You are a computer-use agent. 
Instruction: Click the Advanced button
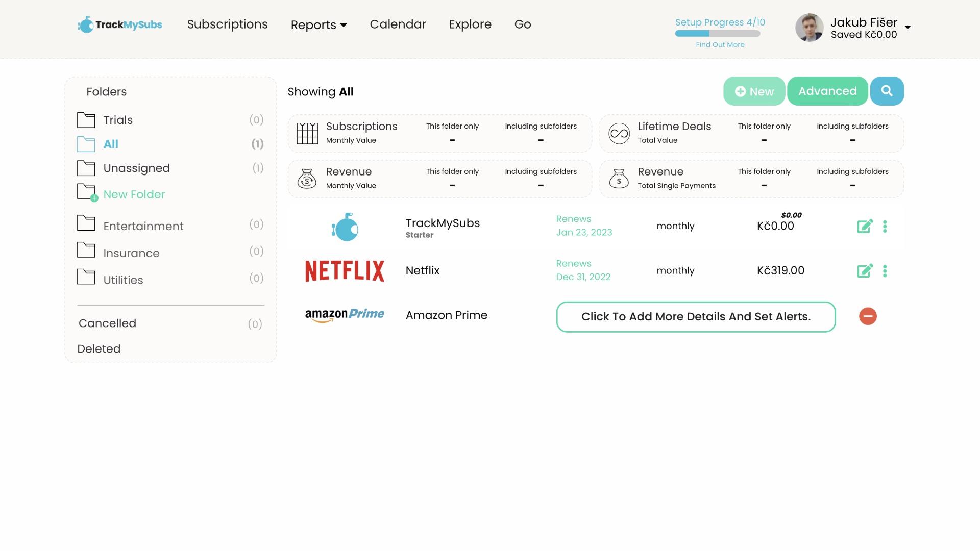tap(827, 91)
